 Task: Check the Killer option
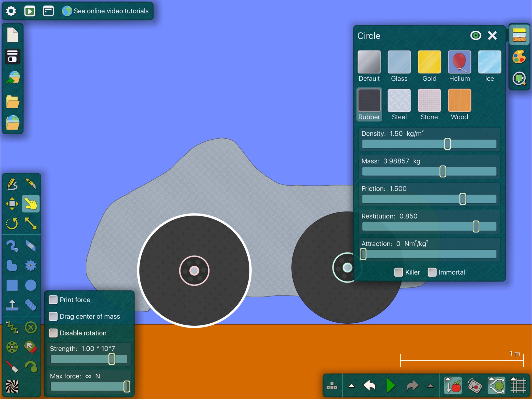(398, 272)
